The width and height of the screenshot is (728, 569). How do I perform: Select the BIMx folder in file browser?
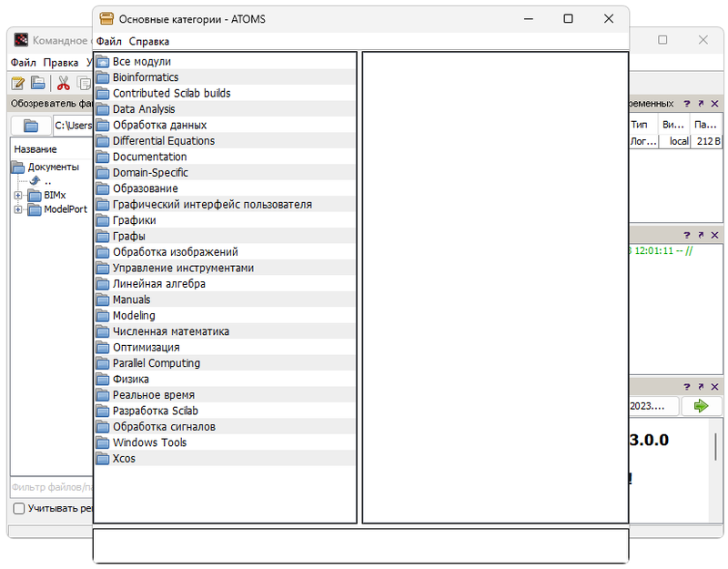pos(47,196)
